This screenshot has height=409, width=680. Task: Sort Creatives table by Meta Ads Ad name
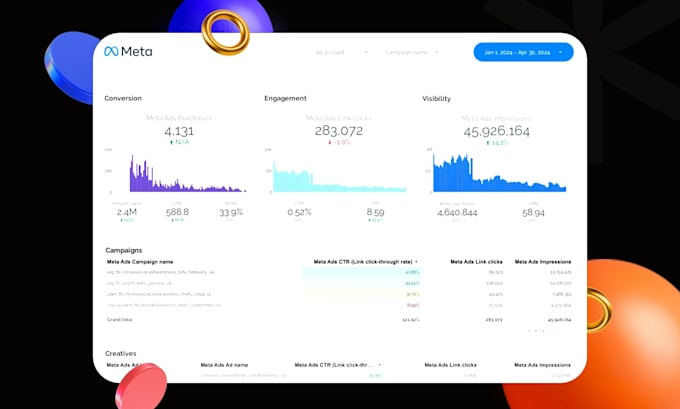(x=224, y=365)
